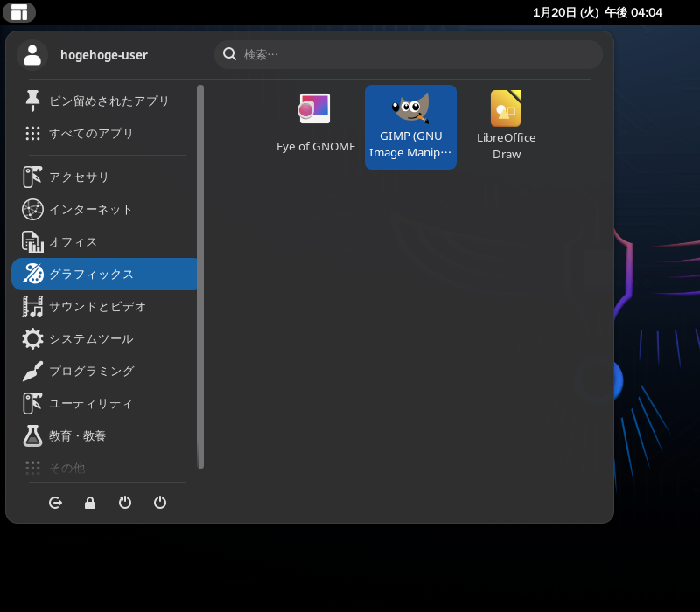
Task: Open GIMP image editor
Action: click(x=410, y=127)
